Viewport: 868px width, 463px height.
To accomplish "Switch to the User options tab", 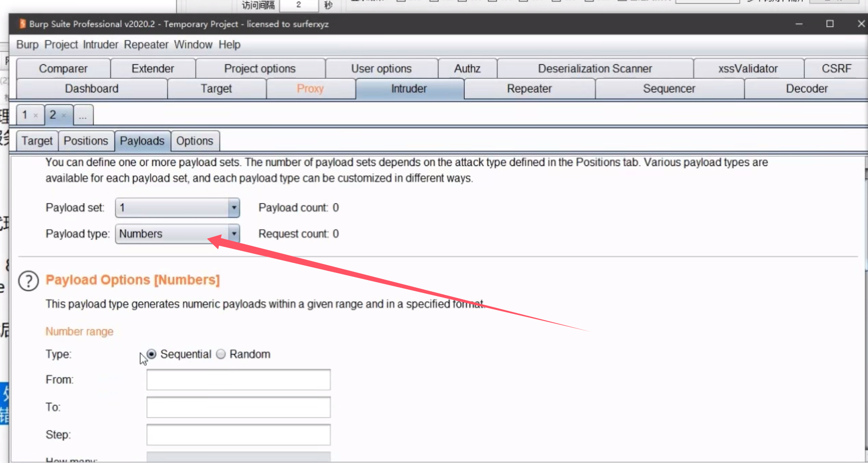I will [x=382, y=68].
